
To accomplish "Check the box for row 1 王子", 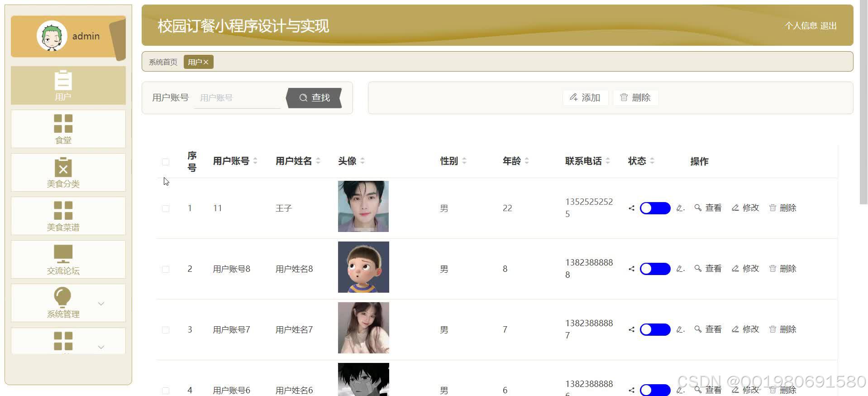I will point(166,208).
